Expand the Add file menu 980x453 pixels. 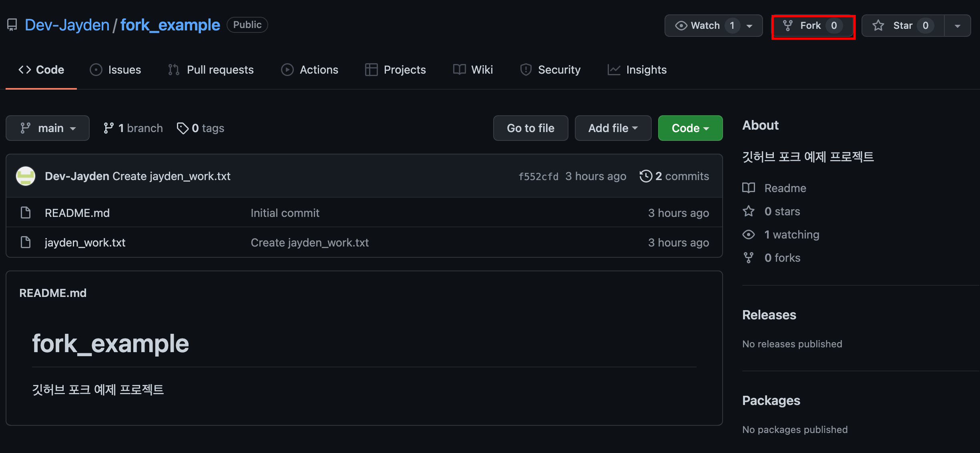point(612,128)
